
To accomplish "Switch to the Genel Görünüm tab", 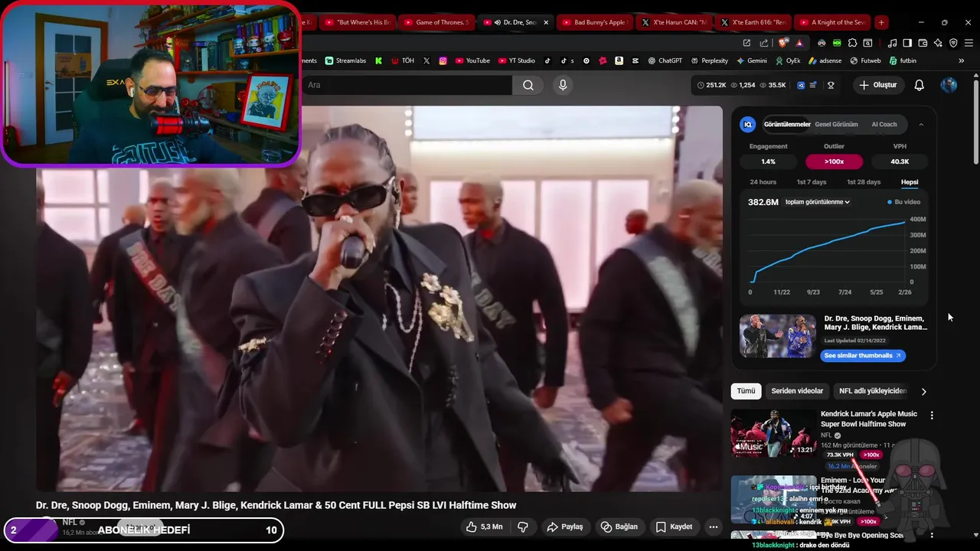I will pos(836,124).
